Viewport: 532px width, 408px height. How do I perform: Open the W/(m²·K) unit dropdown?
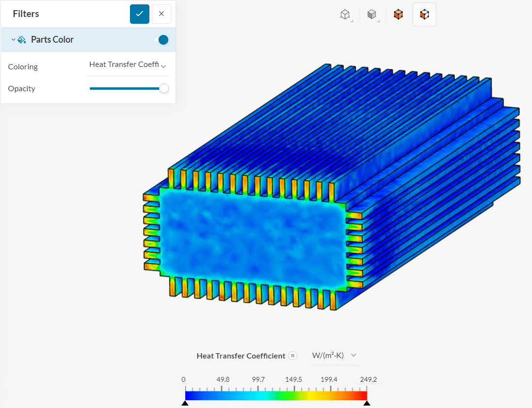tap(334, 356)
